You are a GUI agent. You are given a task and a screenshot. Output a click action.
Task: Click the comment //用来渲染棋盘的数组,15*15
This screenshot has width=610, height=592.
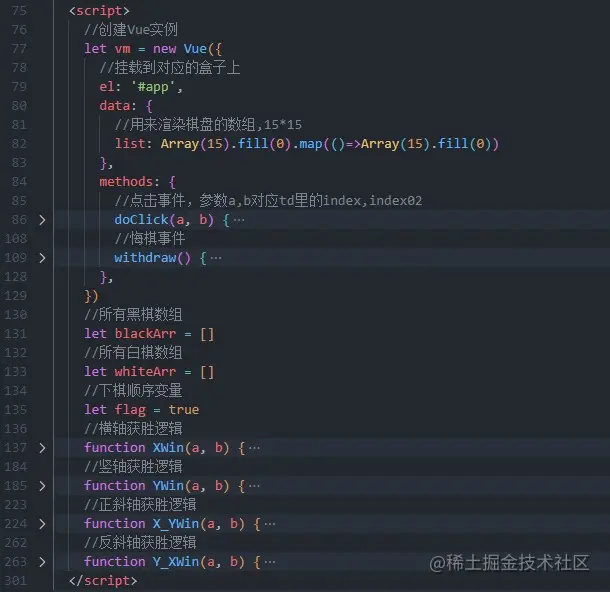tap(208, 124)
